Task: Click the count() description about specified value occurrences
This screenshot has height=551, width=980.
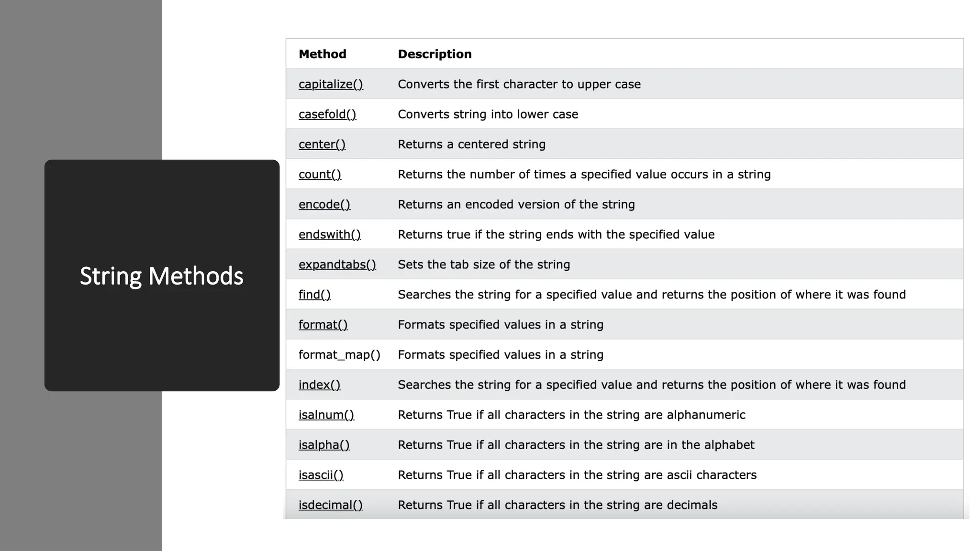Action: click(584, 175)
